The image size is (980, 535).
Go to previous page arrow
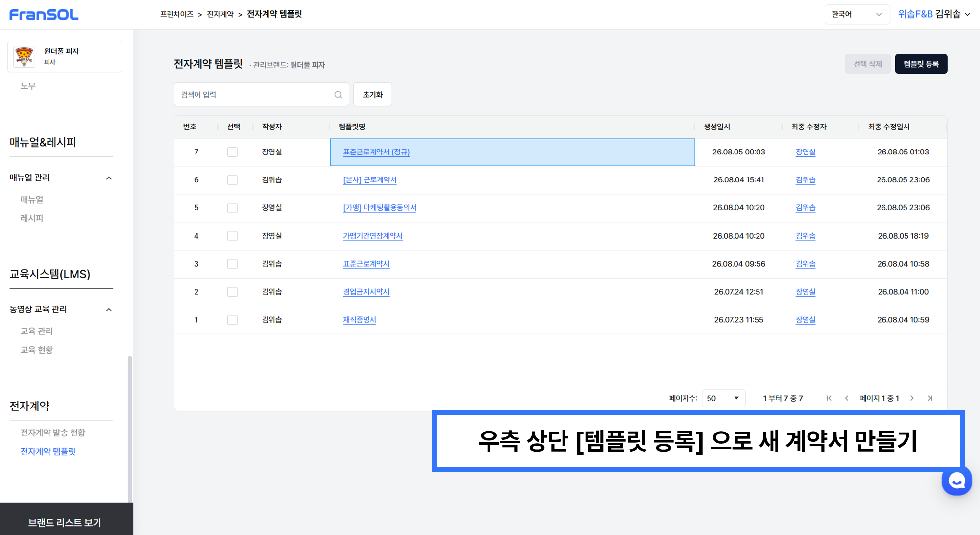click(847, 398)
